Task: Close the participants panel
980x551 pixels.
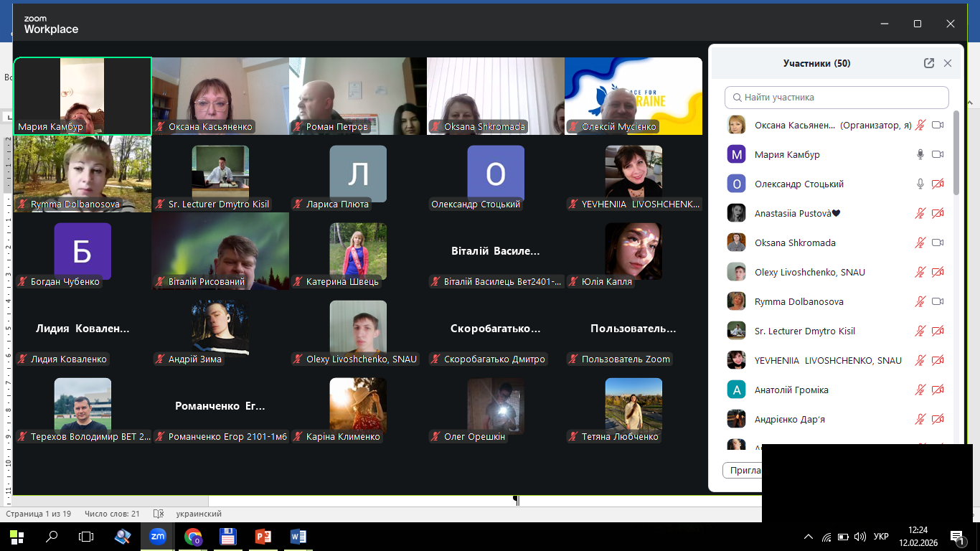Action: [948, 63]
